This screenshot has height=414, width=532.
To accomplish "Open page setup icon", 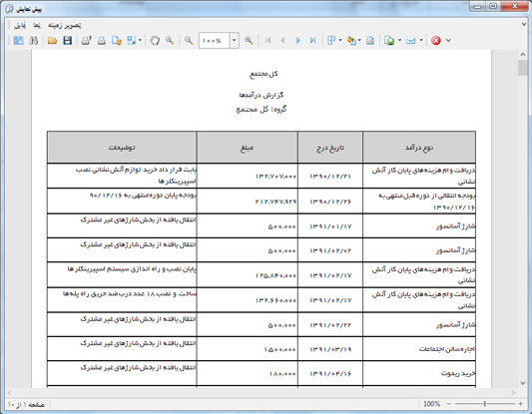I will 117,41.
